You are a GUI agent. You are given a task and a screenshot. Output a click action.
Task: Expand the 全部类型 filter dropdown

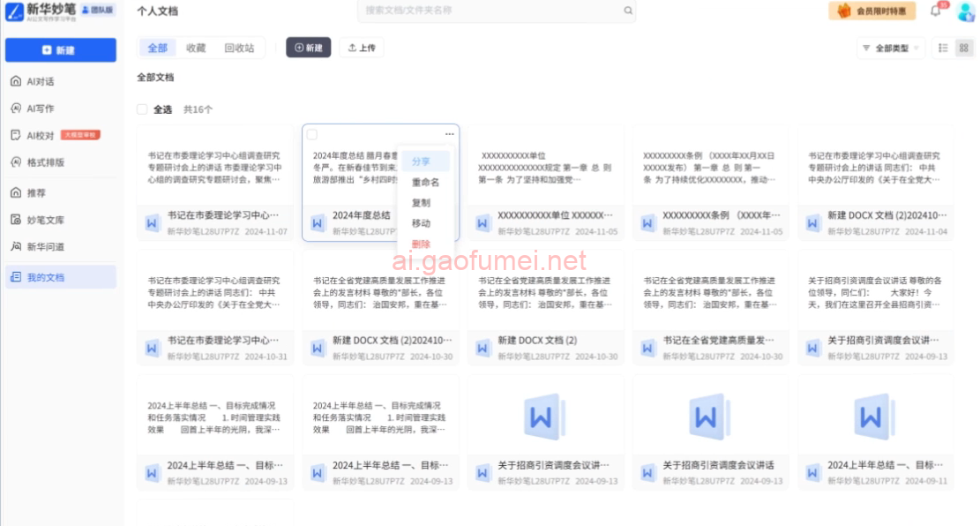[890, 48]
